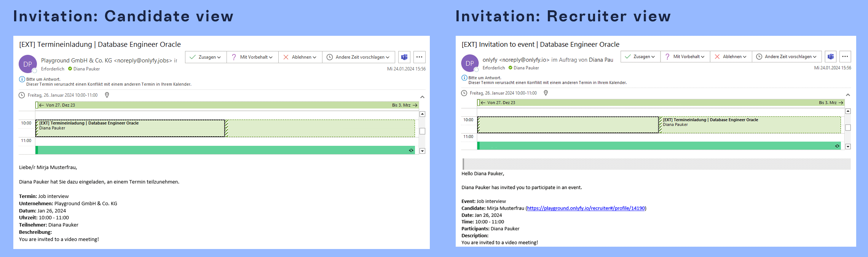Collapse calendar preview in candidate view
Screen dimensions: 868x257
click(x=422, y=97)
